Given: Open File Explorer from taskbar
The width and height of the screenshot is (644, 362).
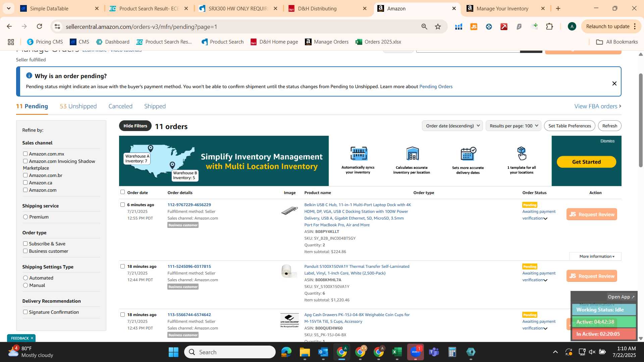Looking at the screenshot, I should tap(305, 352).
